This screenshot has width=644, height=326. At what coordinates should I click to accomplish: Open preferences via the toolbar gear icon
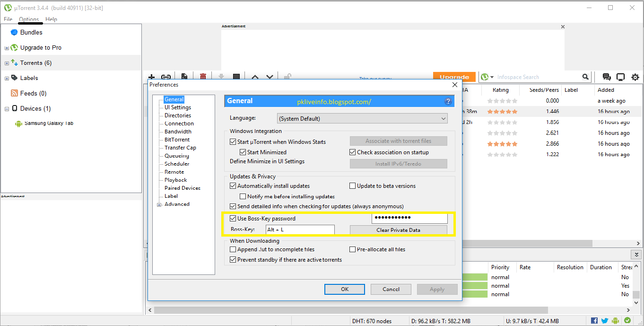(x=635, y=77)
